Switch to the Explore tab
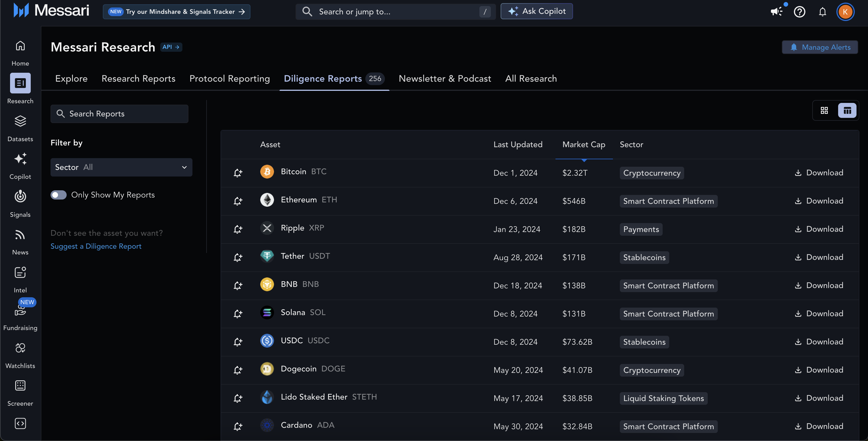868x441 pixels. coord(72,78)
